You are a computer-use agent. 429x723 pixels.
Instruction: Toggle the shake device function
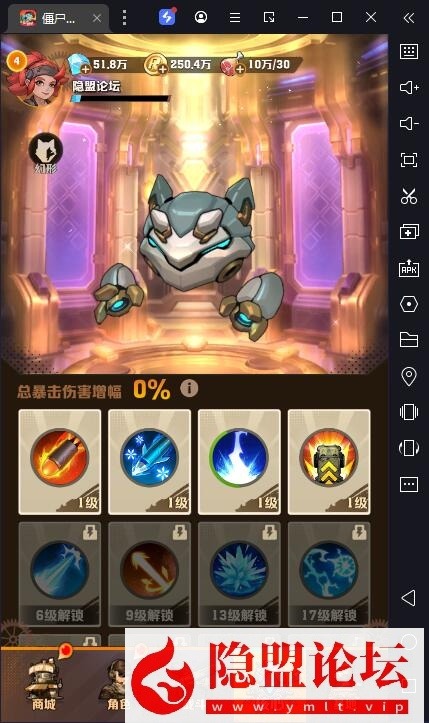409,412
